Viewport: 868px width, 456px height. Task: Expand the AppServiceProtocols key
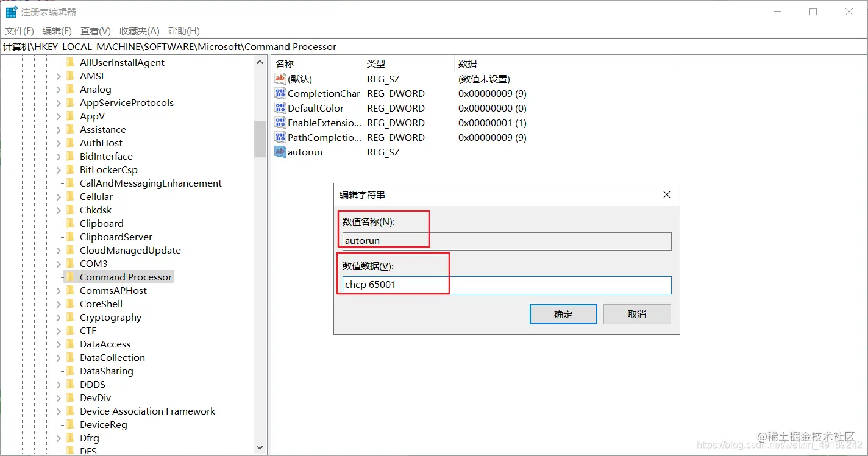point(59,102)
